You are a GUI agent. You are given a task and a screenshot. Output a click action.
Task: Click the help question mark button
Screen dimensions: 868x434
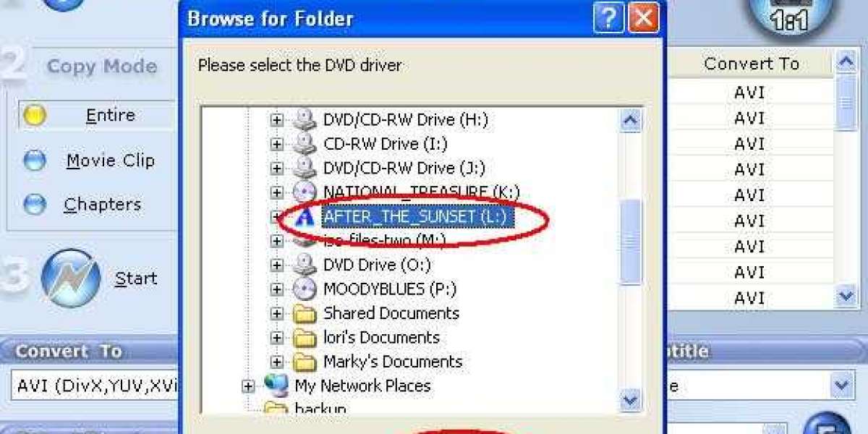(608, 18)
